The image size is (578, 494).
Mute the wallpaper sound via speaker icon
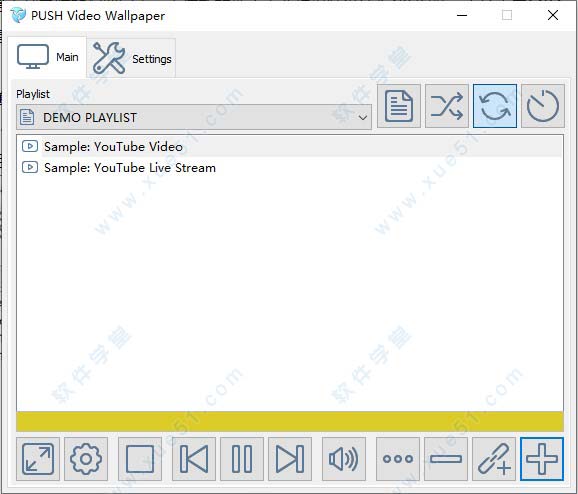[x=344, y=459]
